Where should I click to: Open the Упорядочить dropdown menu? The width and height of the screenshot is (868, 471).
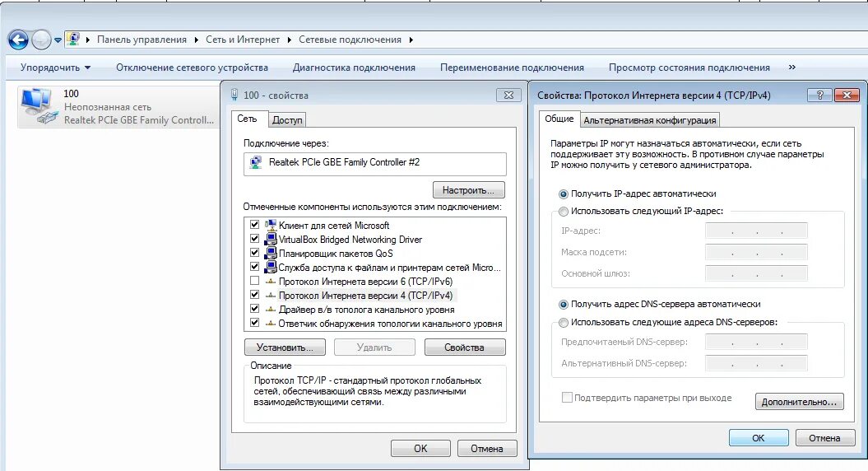[55, 68]
